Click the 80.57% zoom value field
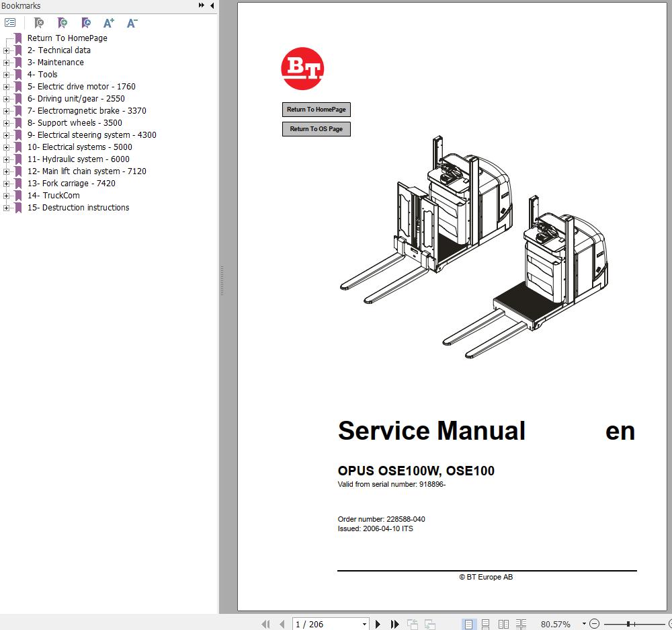The height and width of the screenshot is (630, 672). (x=556, y=625)
